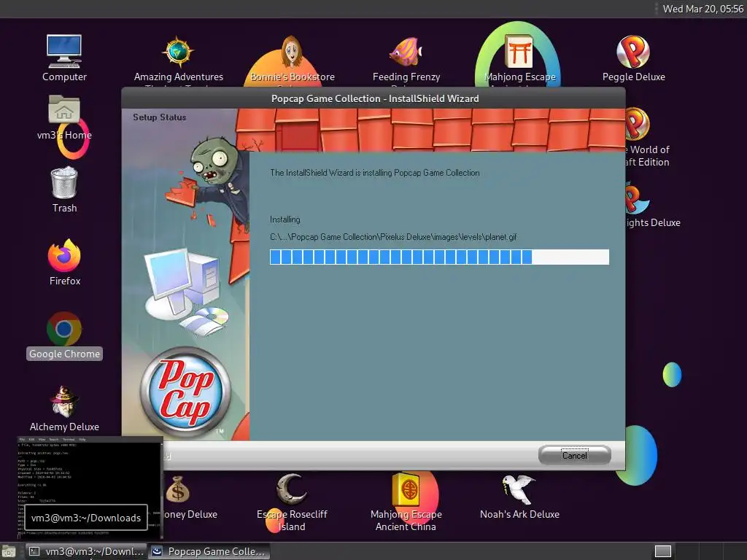
Task: Click the show desktop icon in the taskbar
Action: (9, 551)
